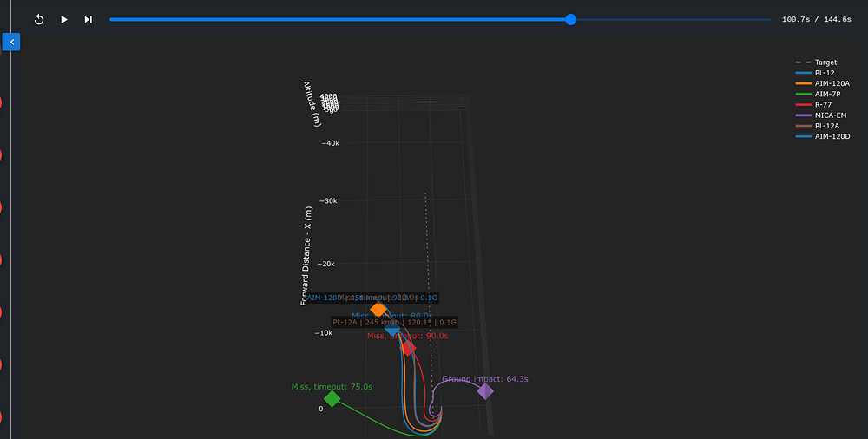This screenshot has width=868, height=439.
Task: Toggle AIM-120D trace in legend
Action: (x=823, y=136)
